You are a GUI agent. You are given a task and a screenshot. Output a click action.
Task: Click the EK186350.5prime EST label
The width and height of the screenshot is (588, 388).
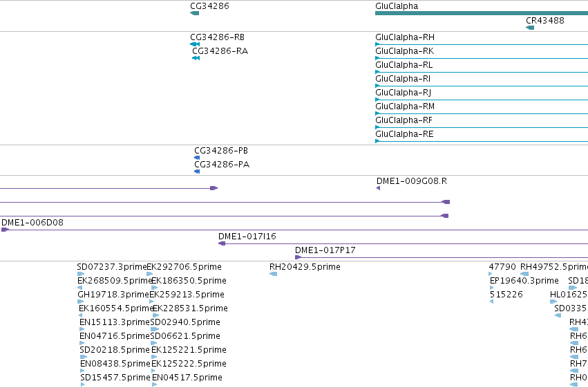click(x=189, y=281)
